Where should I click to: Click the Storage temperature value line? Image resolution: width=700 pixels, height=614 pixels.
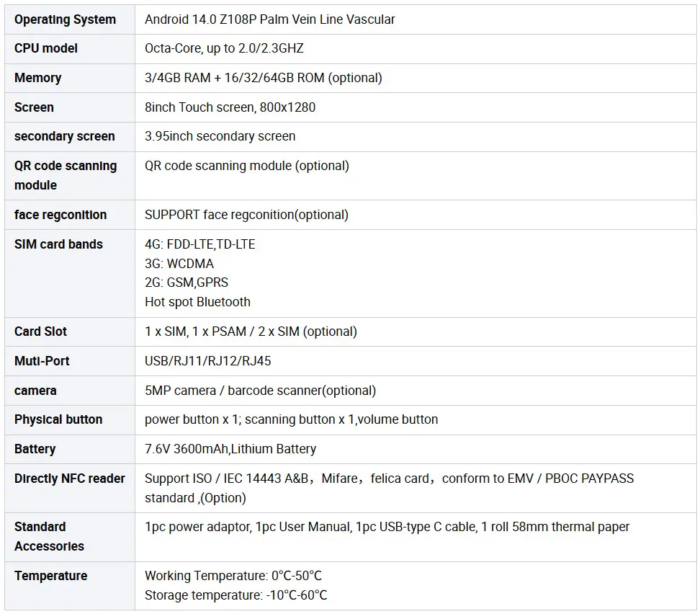point(235,595)
